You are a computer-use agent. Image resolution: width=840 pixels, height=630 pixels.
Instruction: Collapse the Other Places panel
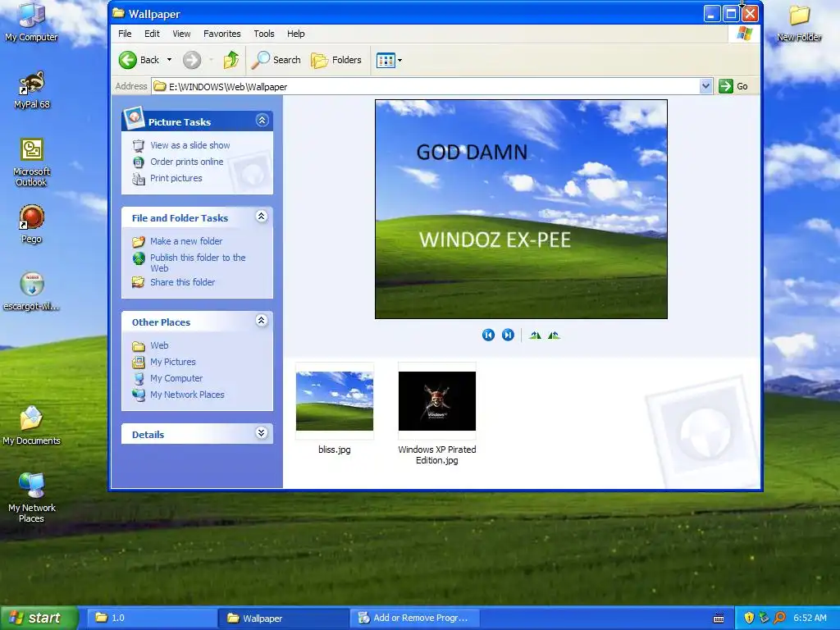pos(262,321)
